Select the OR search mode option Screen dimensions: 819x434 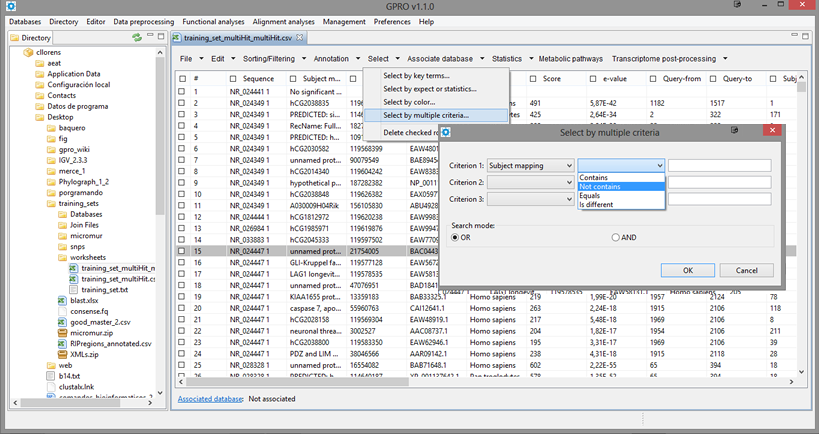(456, 237)
